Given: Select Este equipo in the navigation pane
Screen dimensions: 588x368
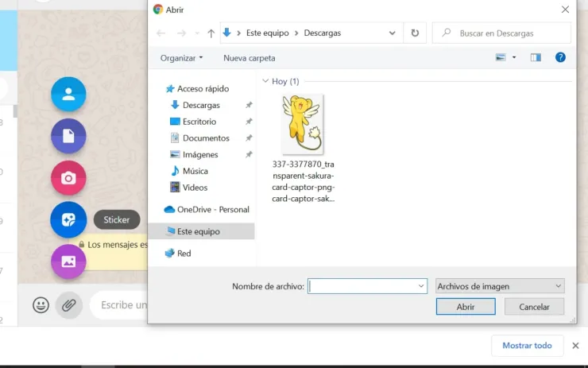Looking at the screenshot, I should 201,231.
